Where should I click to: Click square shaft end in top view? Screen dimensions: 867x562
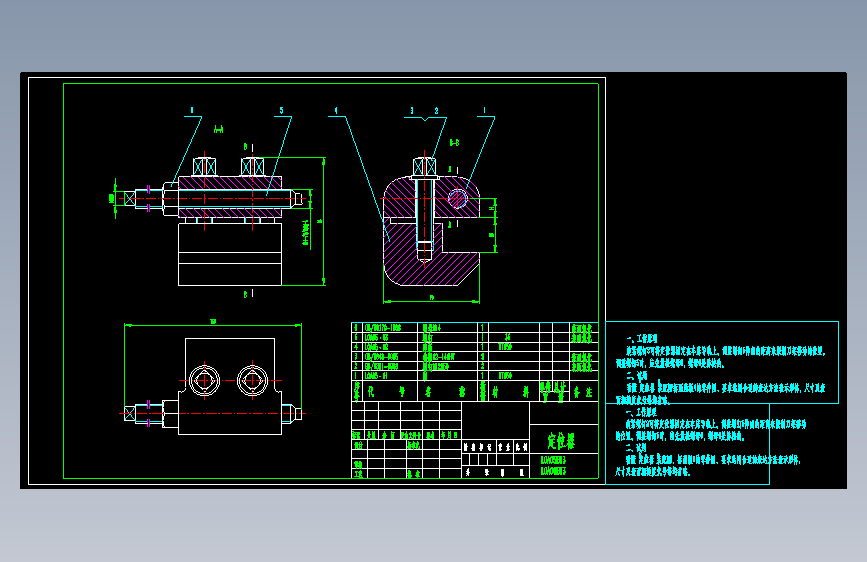[129, 413]
